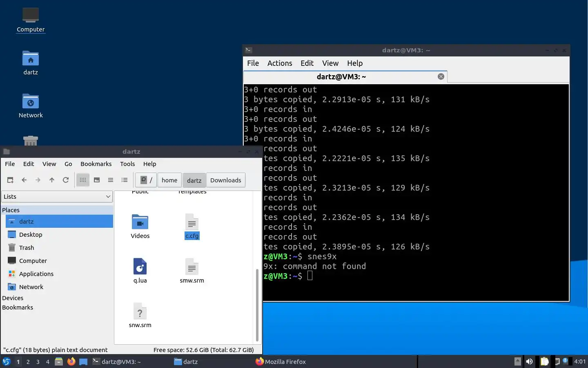
Task: Select Network in the Places sidebar
Action: 59,287
